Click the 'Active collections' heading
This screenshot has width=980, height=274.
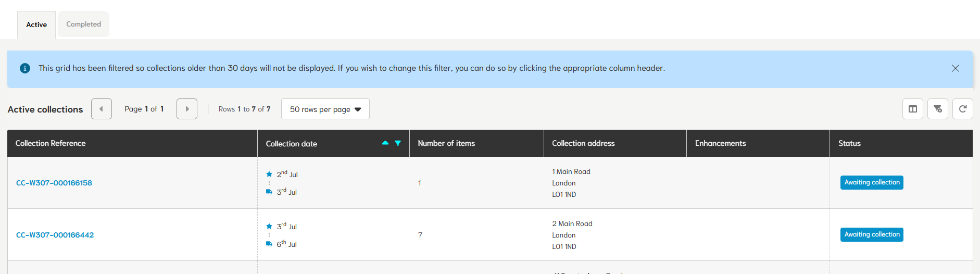tap(45, 109)
